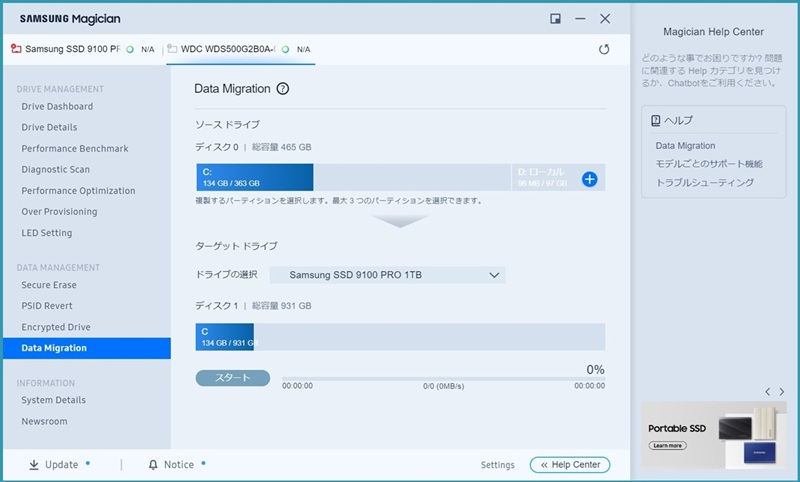Open Encrypted Drive
This screenshot has width=800, height=482.
point(56,327)
